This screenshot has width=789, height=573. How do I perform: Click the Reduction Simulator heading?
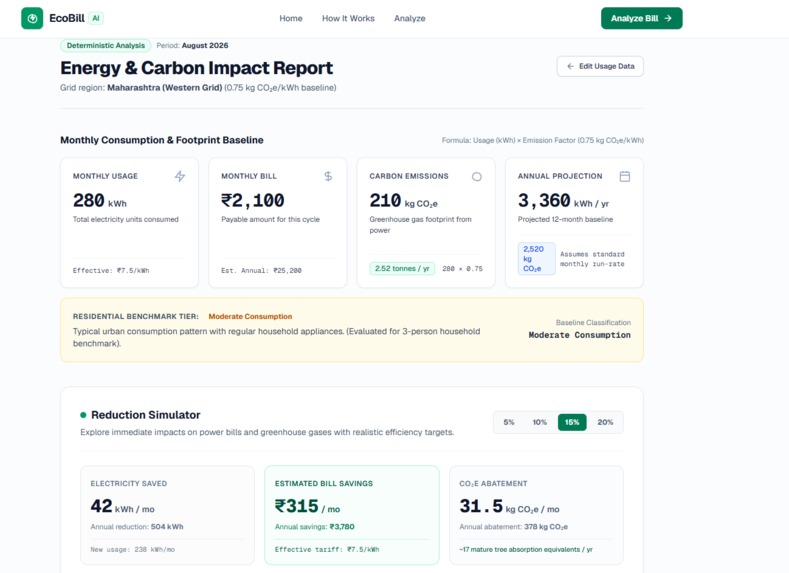(145, 415)
